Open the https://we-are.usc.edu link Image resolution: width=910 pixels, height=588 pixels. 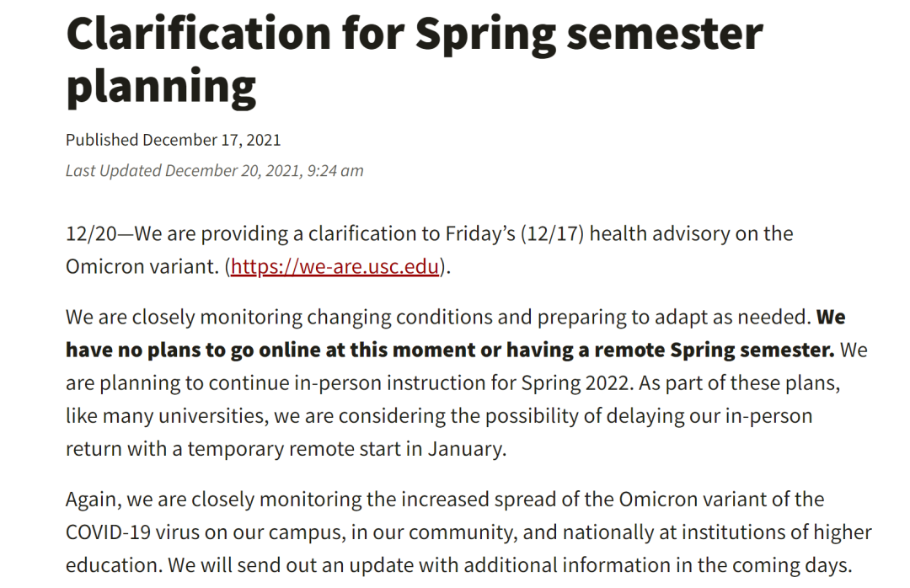[x=335, y=266]
